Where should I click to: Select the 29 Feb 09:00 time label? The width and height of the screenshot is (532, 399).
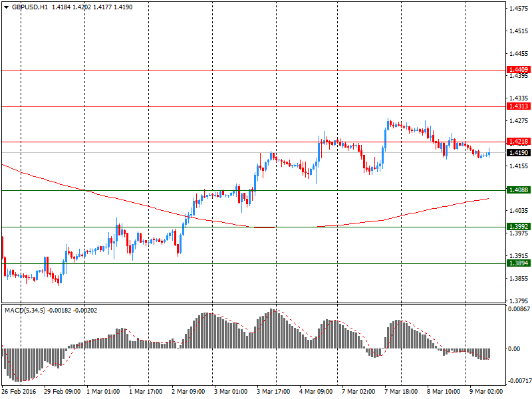click(62, 392)
